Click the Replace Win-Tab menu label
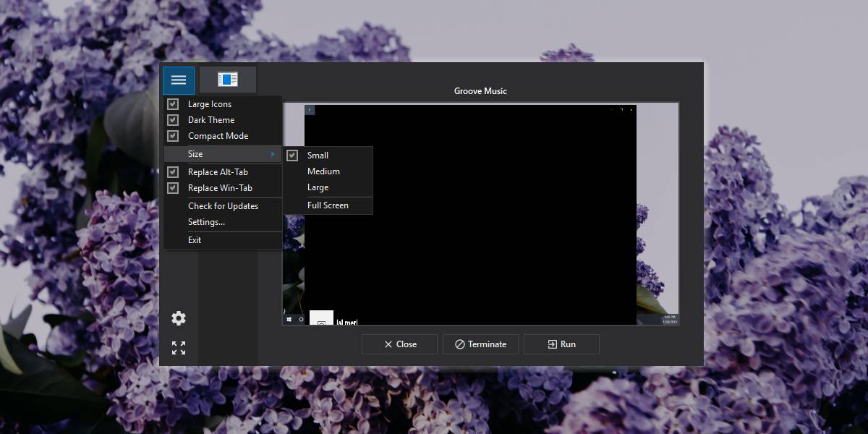Image resolution: width=868 pixels, height=434 pixels. (220, 188)
